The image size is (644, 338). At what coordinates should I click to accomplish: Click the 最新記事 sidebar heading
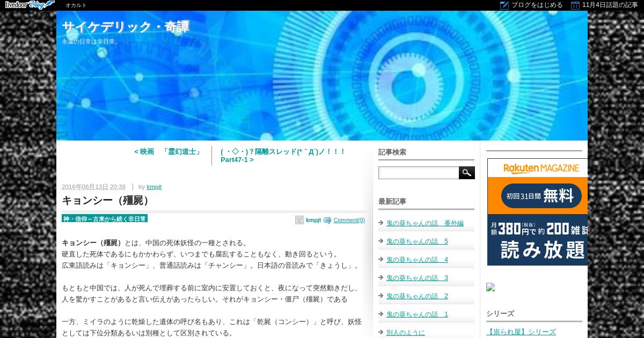pyautogui.click(x=392, y=202)
